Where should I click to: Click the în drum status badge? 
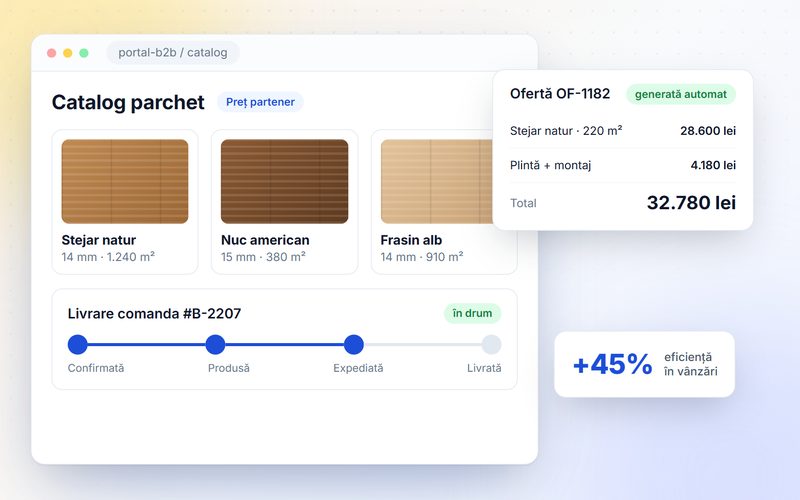[472, 313]
